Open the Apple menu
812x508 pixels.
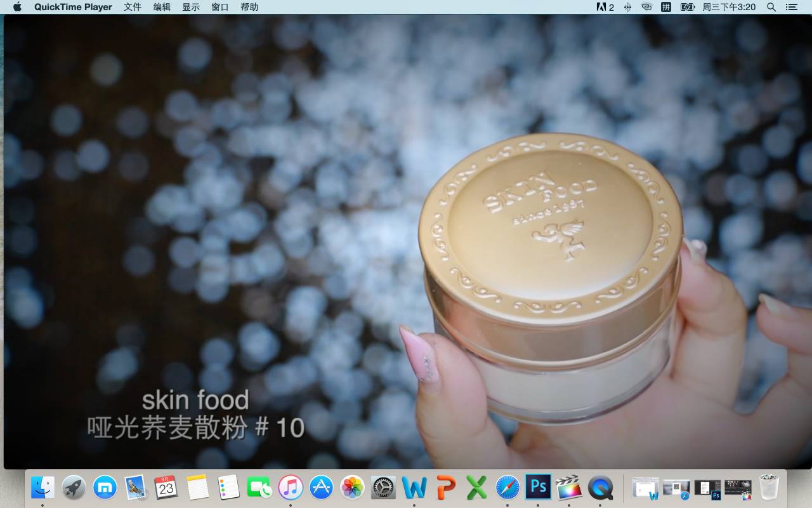coord(17,7)
